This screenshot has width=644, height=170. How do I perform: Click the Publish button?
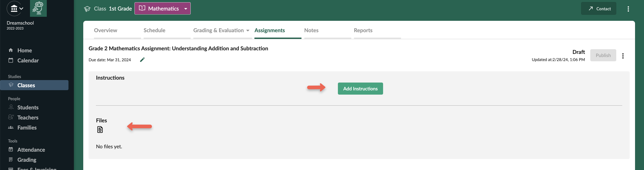pos(603,55)
